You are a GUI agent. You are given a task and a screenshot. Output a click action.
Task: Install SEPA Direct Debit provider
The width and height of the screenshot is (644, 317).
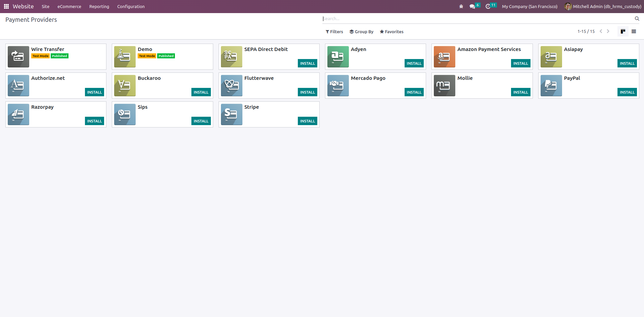308,63
